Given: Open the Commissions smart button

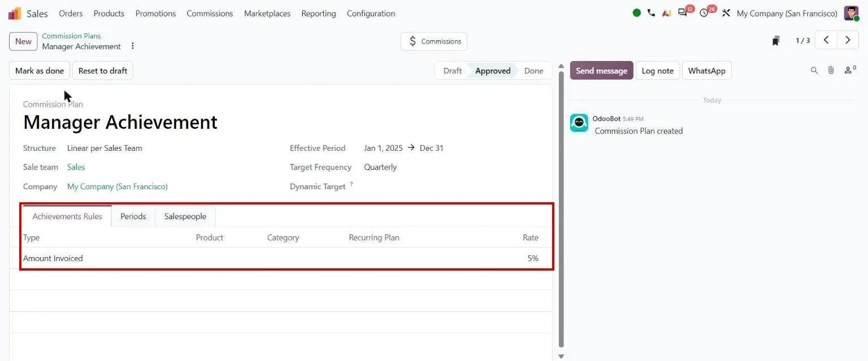Looking at the screenshot, I should click(x=434, y=41).
